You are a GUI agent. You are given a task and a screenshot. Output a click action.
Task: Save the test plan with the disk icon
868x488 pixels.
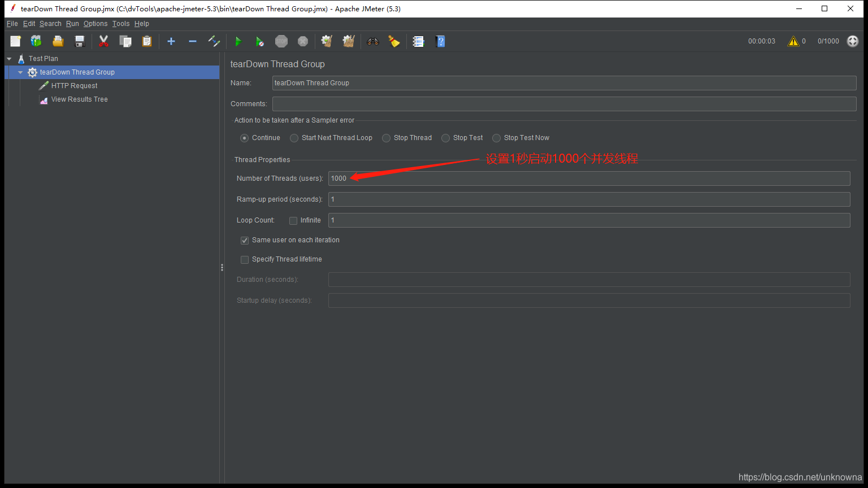click(80, 41)
